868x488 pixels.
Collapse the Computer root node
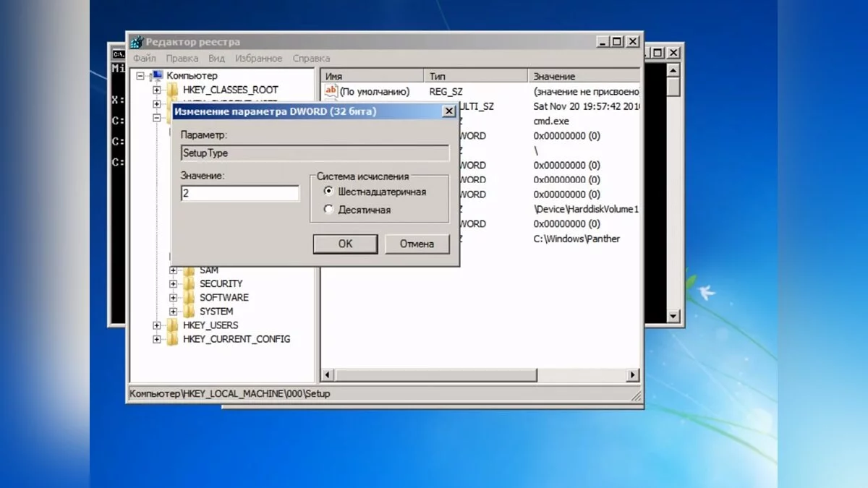[141, 76]
